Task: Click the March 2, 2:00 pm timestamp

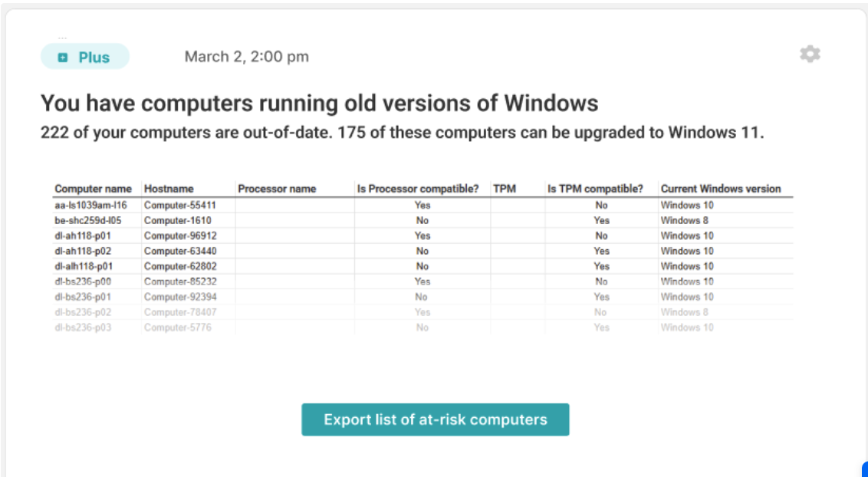Action: (x=246, y=57)
